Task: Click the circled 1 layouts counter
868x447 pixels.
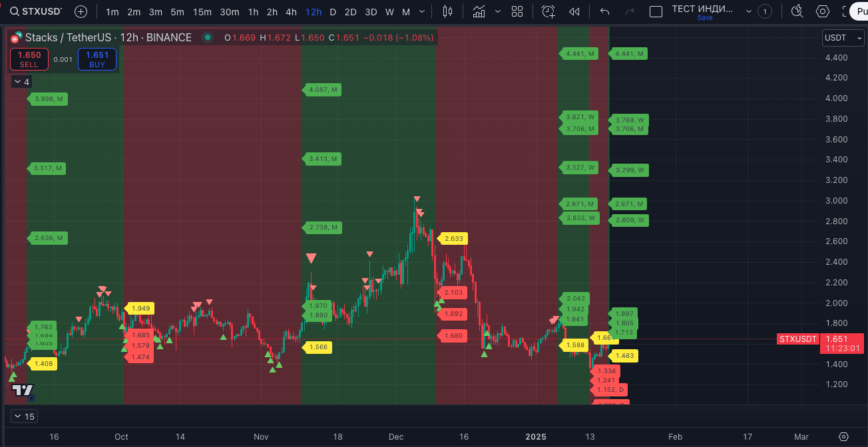Action: pos(765,11)
